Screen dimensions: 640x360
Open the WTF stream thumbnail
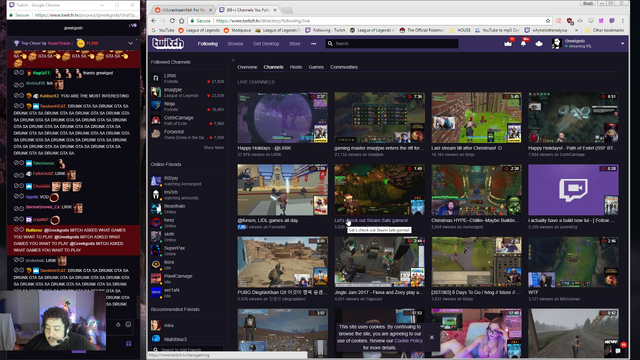pyautogui.click(x=573, y=262)
